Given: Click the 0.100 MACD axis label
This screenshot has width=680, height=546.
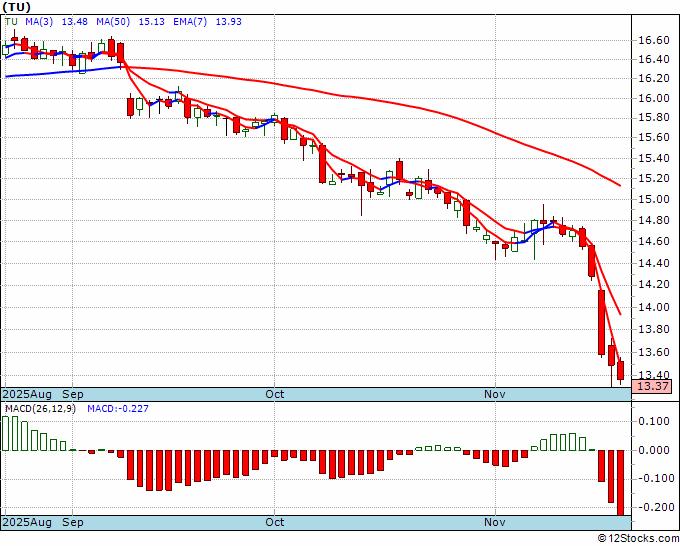Looking at the screenshot, I should click(654, 422).
